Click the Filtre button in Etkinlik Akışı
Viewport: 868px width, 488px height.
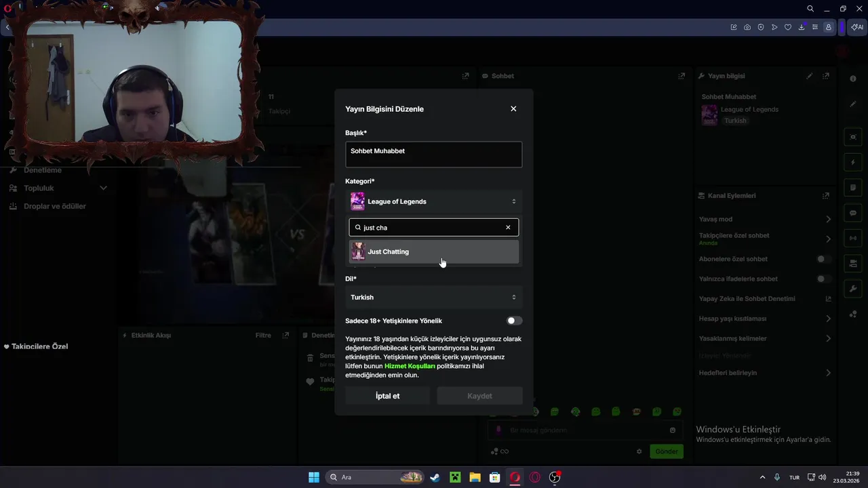click(263, 335)
